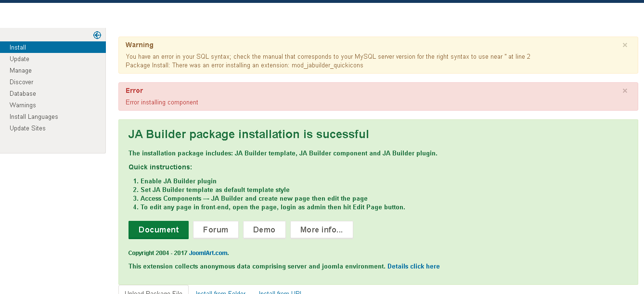Go to the Manage extensions page
Screen dimensions: 644x294
pyautogui.click(x=21, y=71)
